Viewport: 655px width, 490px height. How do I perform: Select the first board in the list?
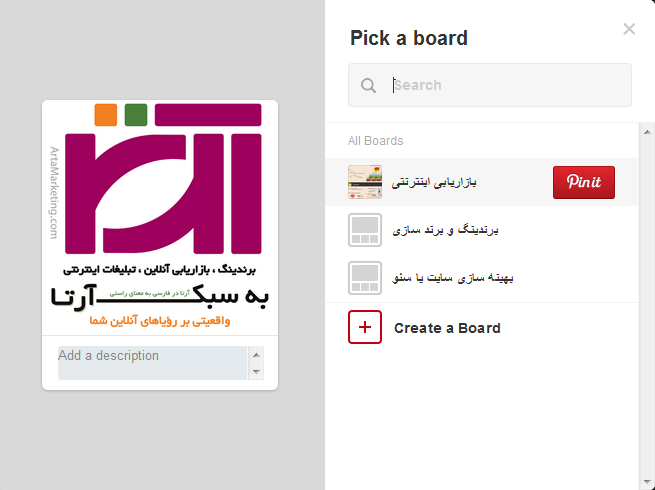pyautogui.click(x=435, y=182)
